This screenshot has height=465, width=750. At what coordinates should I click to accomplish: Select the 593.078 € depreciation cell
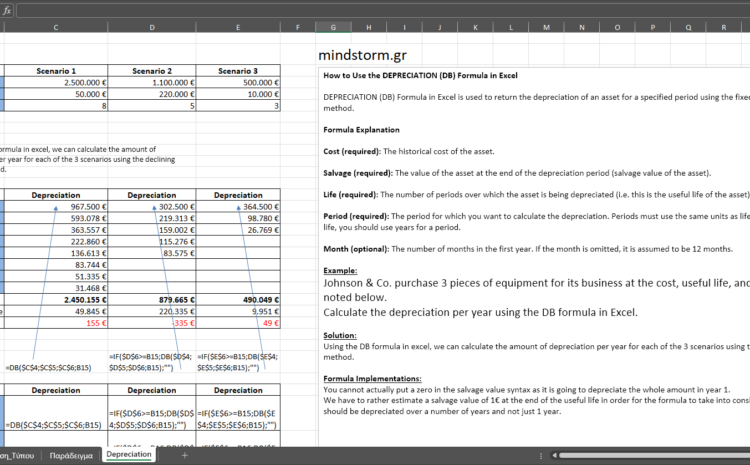pos(56,218)
